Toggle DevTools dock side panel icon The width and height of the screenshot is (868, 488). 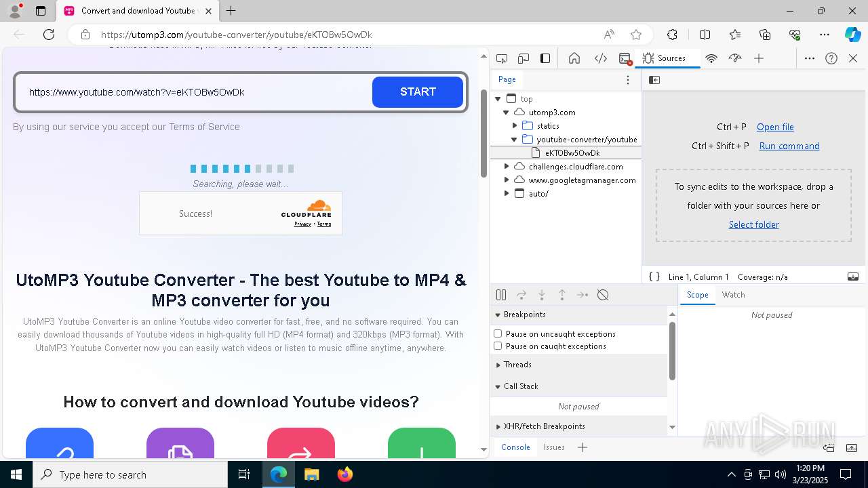click(545, 58)
